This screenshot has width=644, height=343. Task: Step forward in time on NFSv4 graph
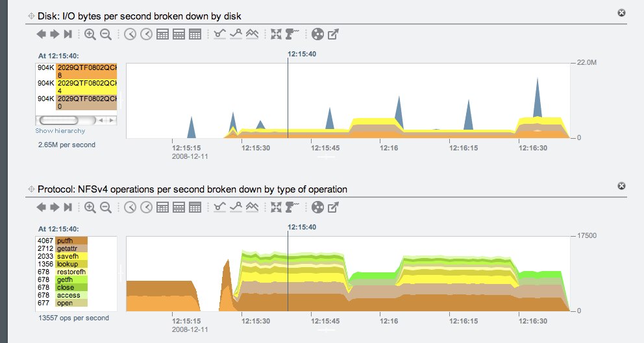tap(54, 207)
